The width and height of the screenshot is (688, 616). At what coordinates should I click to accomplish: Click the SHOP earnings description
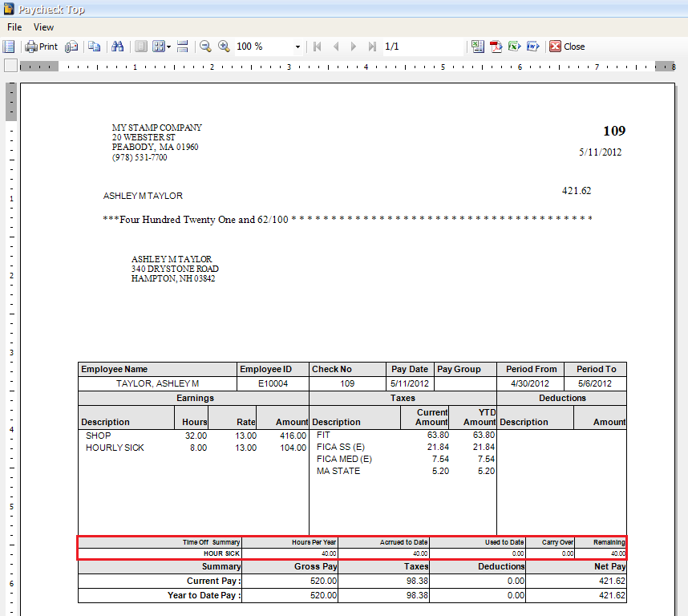click(99, 436)
